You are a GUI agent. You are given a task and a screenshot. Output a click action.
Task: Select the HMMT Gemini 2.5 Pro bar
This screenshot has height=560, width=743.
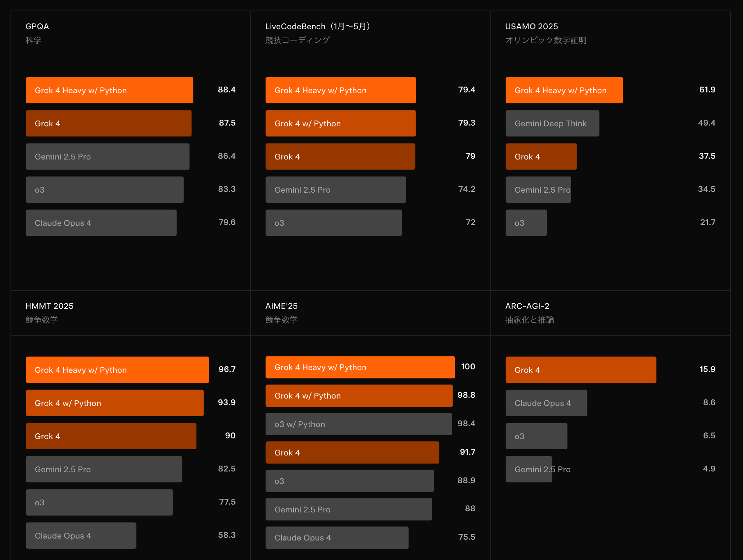[x=104, y=469]
